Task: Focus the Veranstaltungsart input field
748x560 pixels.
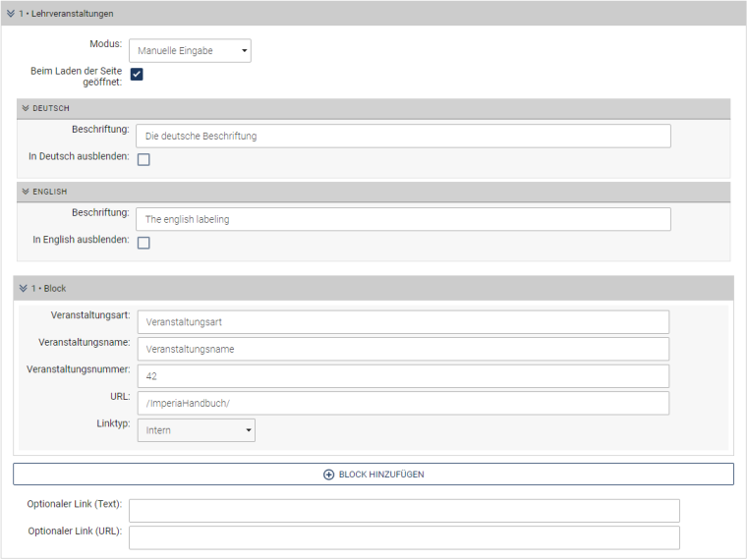Action: 403,321
